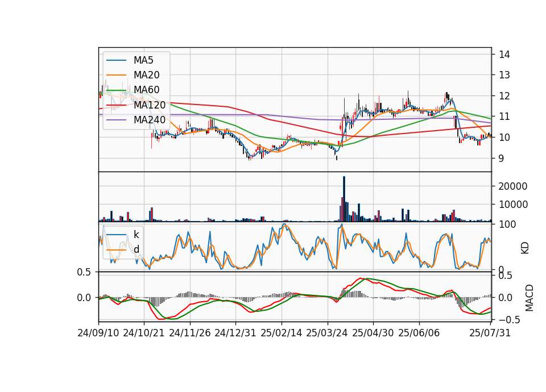Image resolution: width=546 pixels, height=392 pixels.
Task: Click the purple MA240 legend line sample
Action: pyautogui.click(x=116, y=120)
